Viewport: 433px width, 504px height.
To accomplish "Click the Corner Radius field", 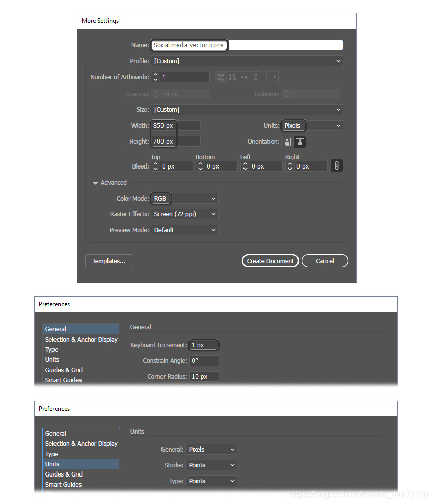I will click(x=204, y=376).
